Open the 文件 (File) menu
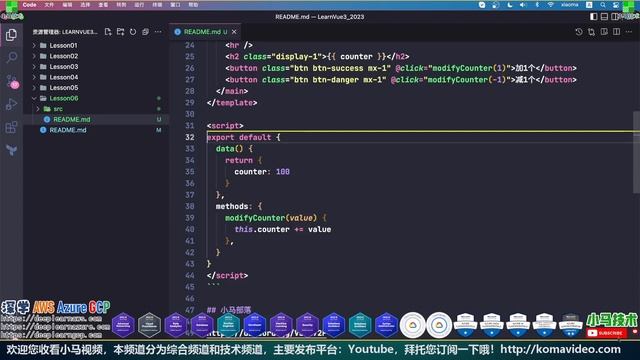This screenshot has width=640, height=360. 49,5
